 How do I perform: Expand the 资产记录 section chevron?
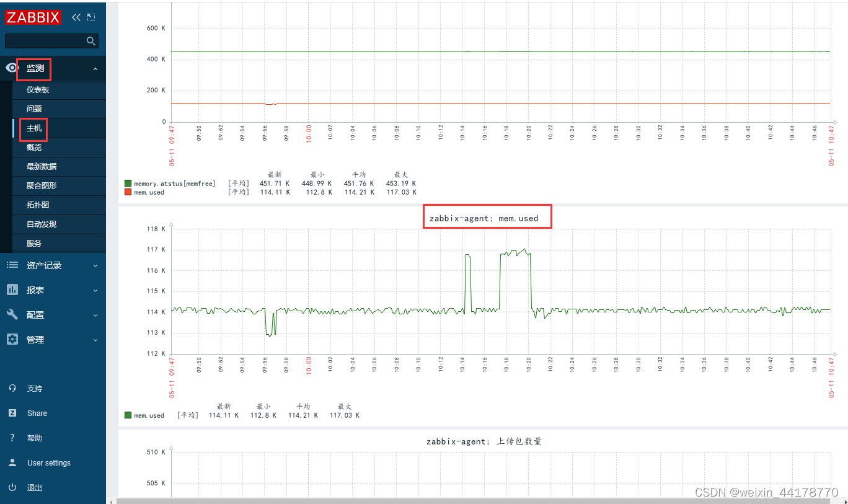(x=95, y=265)
